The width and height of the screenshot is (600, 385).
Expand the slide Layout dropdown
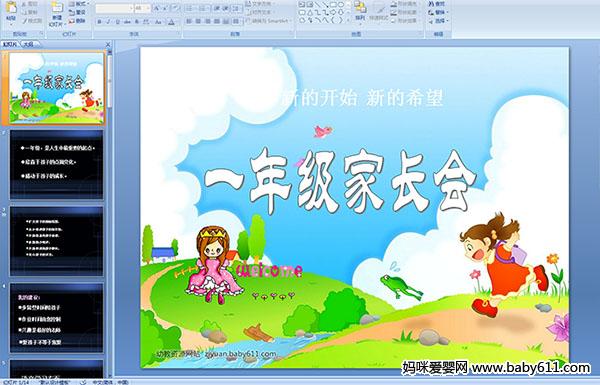point(79,4)
